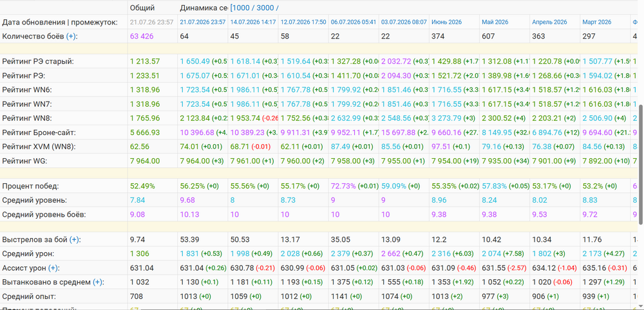Click overall Средний урон value 1 306
The height and width of the screenshot is (310, 644).
[x=140, y=254]
